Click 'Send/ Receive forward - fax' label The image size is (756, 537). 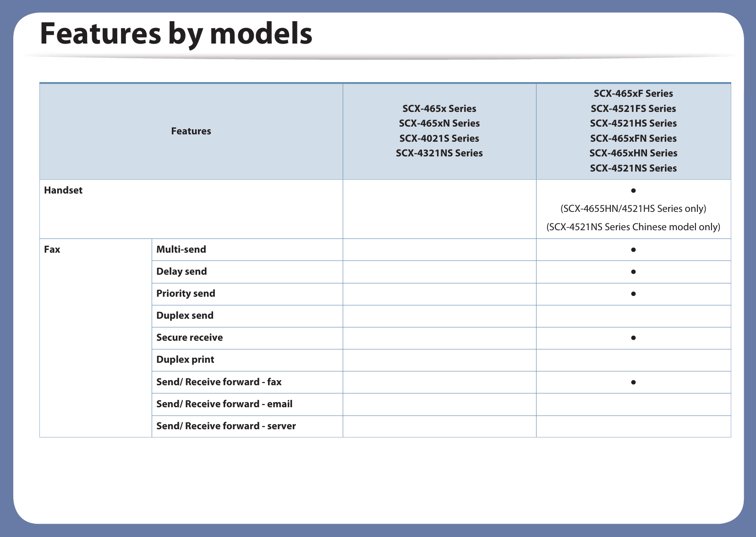click(219, 382)
